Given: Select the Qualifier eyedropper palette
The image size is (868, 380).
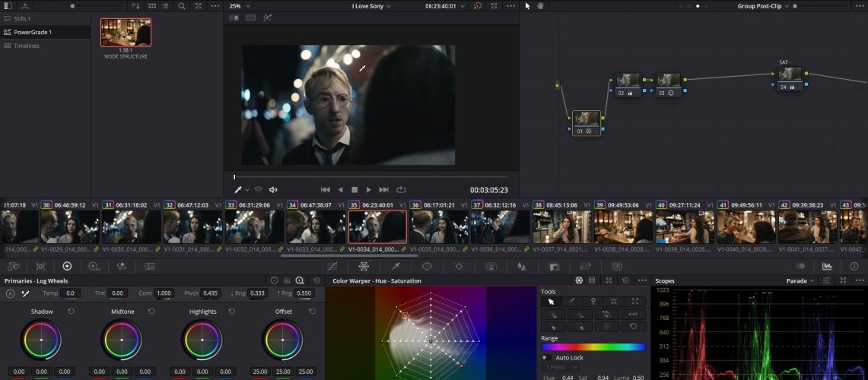Looking at the screenshot, I should [396, 266].
